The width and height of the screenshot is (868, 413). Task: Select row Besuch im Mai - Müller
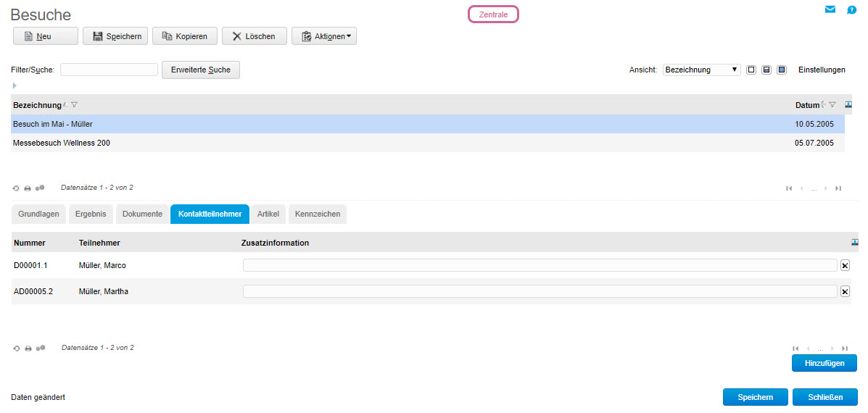coord(428,124)
